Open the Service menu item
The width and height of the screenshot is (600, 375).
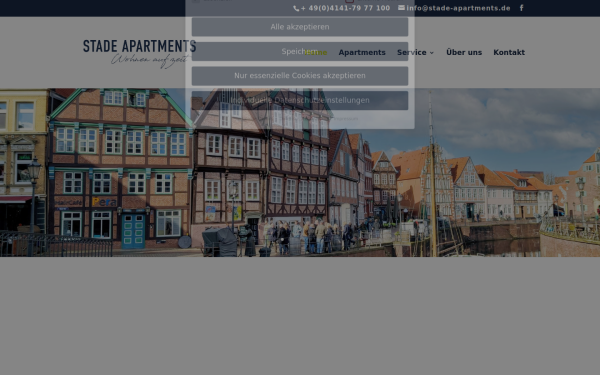[x=411, y=52]
